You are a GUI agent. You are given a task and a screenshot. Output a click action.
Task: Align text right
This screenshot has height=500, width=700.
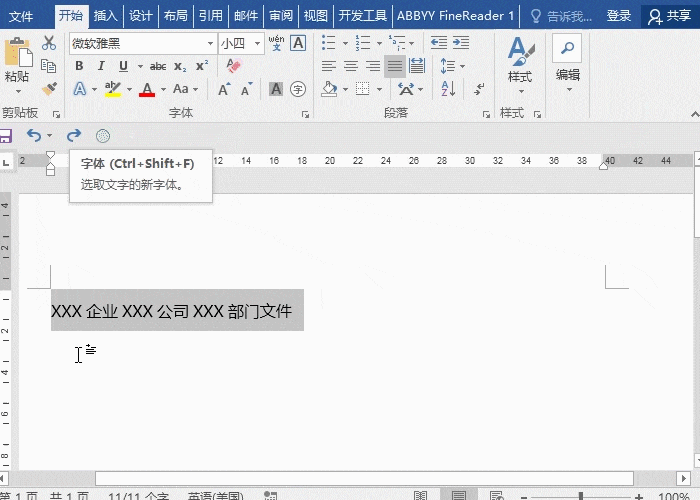[x=373, y=66]
